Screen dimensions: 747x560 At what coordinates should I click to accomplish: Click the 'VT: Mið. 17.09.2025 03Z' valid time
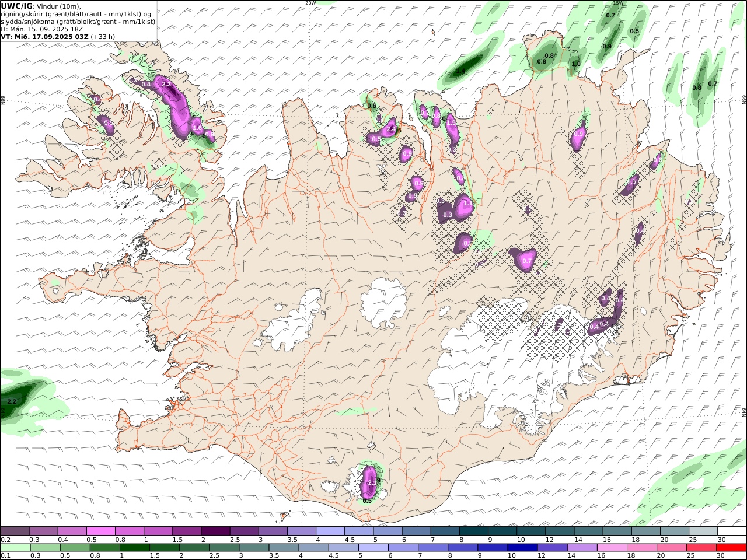click(45, 36)
